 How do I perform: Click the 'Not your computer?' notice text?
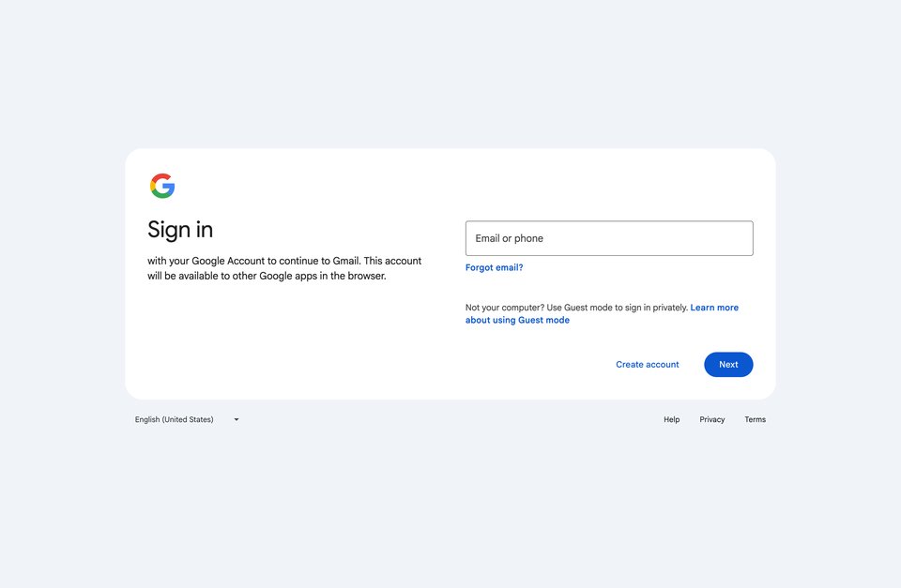pyautogui.click(x=505, y=308)
